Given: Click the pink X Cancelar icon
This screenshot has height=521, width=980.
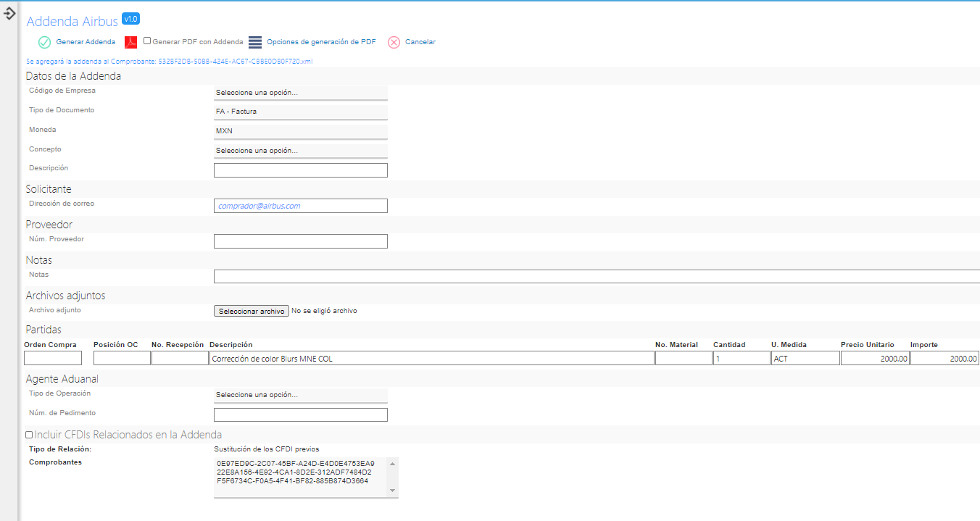Looking at the screenshot, I should coord(394,42).
